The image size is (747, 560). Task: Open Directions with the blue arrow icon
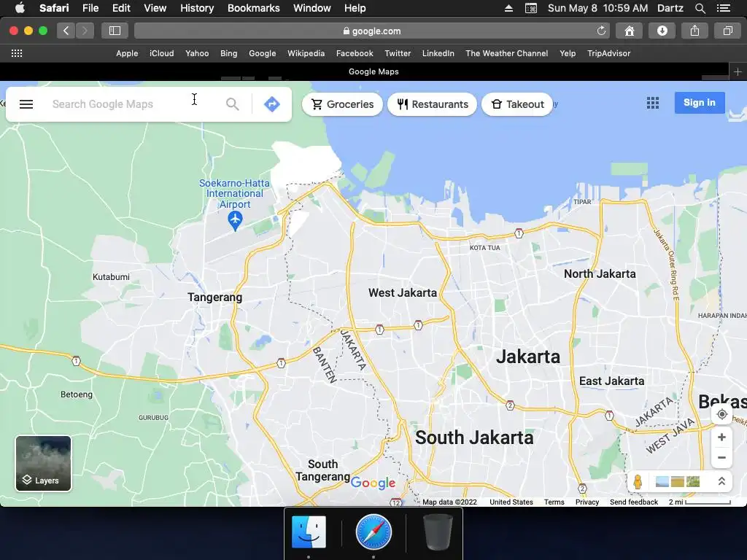tap(272, 104)
